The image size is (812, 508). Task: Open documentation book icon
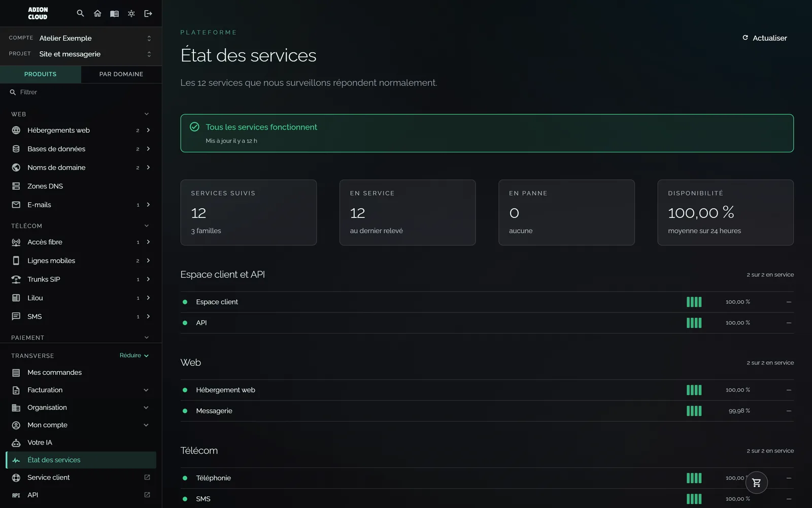[115, 13]
